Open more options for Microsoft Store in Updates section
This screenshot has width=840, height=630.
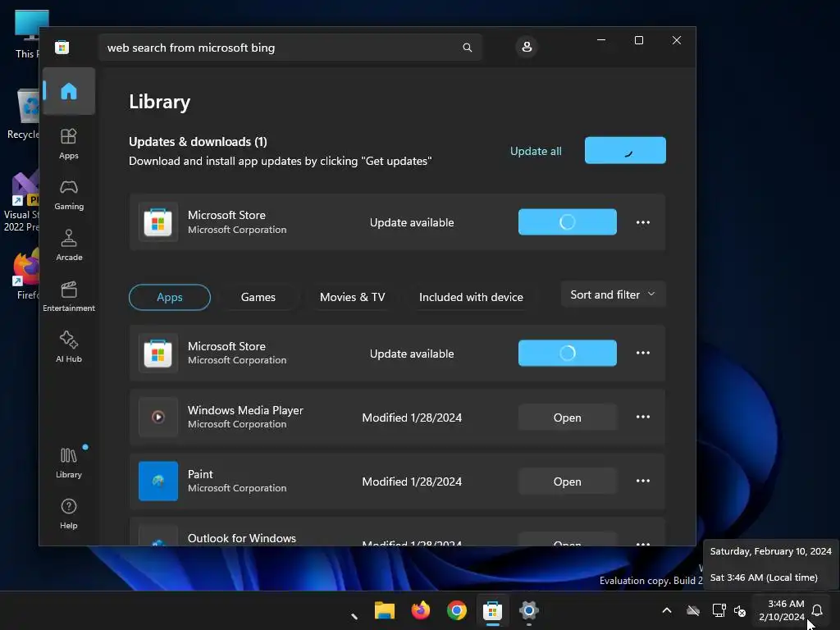[x=643, y=222]
